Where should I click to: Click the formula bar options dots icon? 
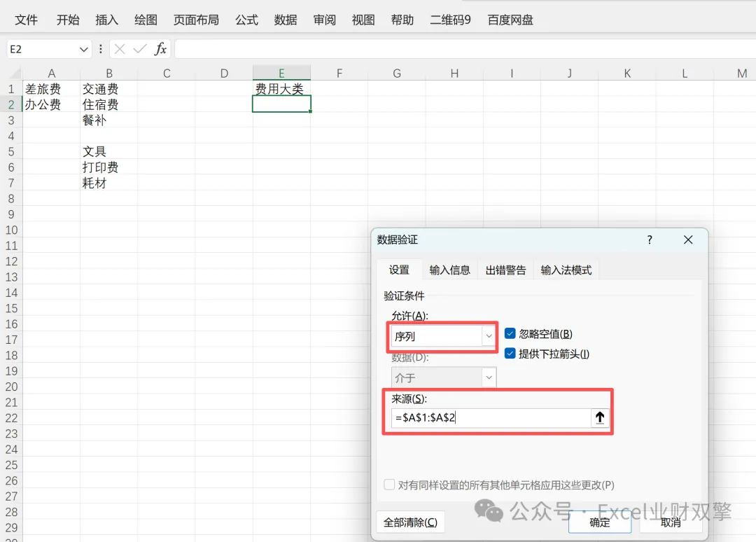(100, 49)
